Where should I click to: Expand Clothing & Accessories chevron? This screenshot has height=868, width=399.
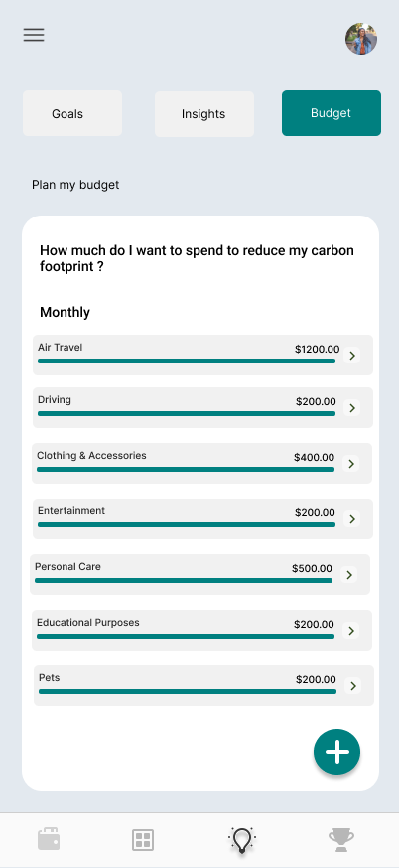350,463
